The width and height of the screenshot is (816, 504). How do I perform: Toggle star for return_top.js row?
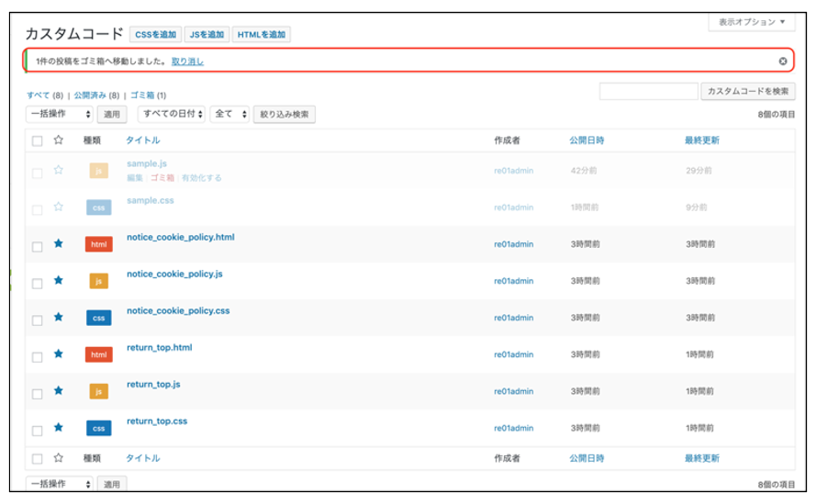click(x=59, y=391)
